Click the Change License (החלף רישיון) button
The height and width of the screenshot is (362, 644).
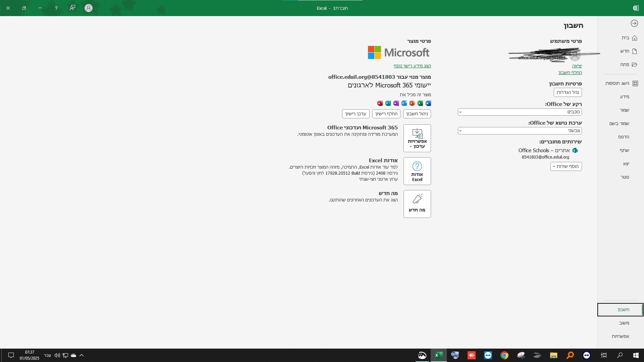(386, 114)
